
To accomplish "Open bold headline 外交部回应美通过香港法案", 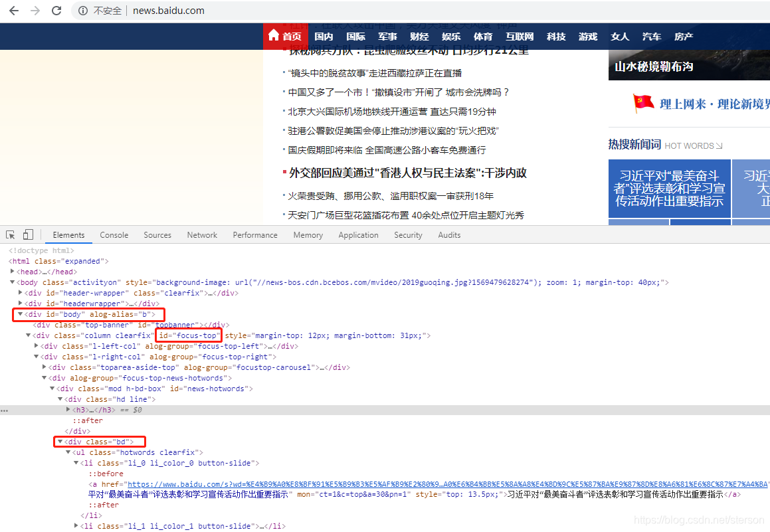I will (408, 173).
